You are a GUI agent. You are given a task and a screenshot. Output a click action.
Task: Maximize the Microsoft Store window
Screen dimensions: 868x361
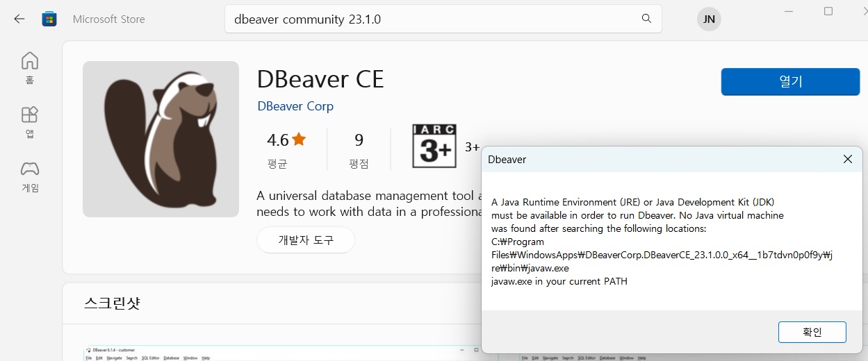click(x=828, y=11)
